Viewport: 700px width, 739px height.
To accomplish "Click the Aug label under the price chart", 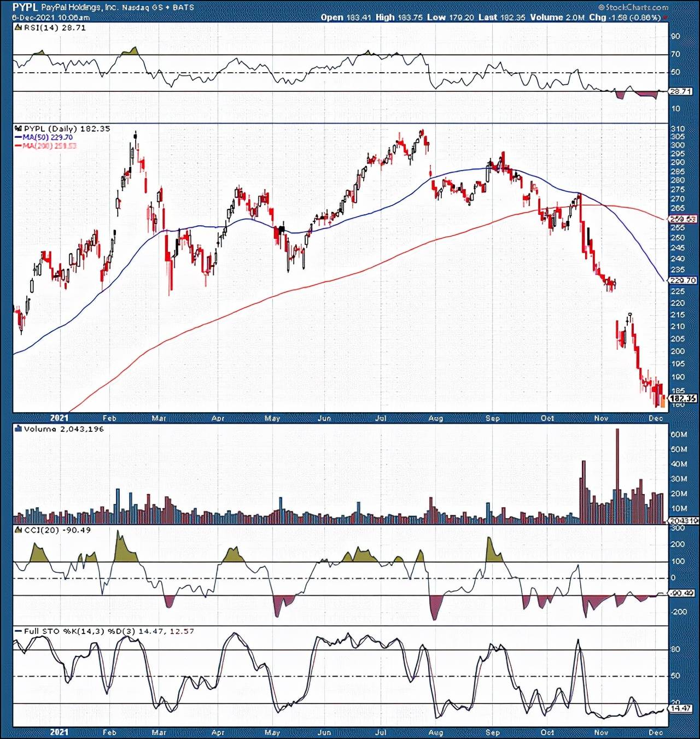I will [436, 418].
